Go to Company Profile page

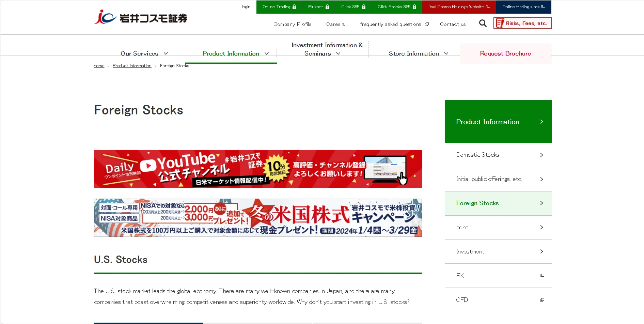(293, 24)
